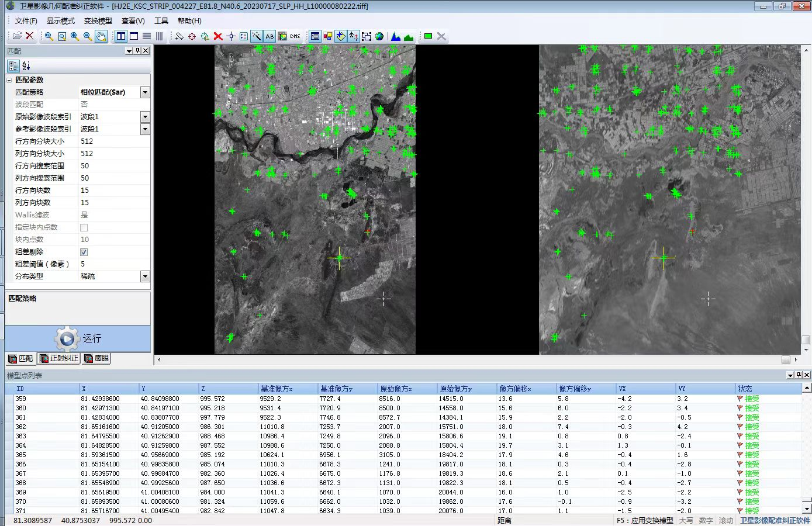Toggle the 粗差剔除 checkbox
The height and width of the screenshot is (526, 812).
click(x=84, y=252)
